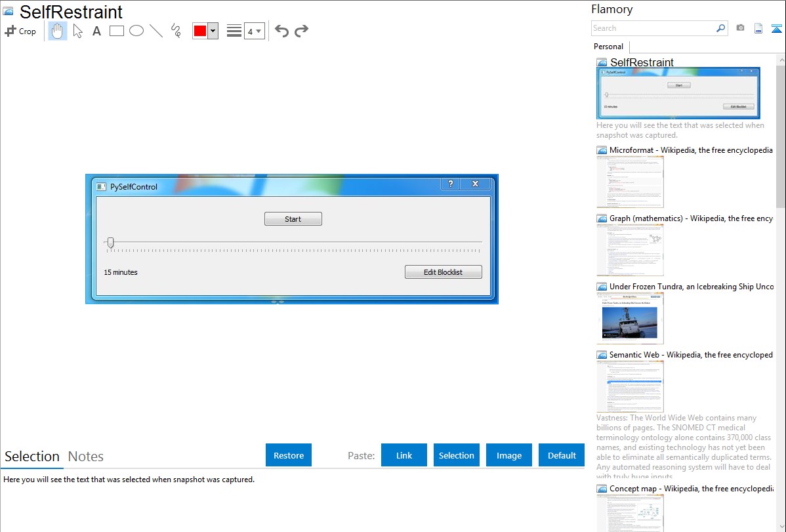Image resolution: width=786 pixels, height=532 pixels.
Task: Open the color picker dropdown arrow
Action: tap(213, 31)
